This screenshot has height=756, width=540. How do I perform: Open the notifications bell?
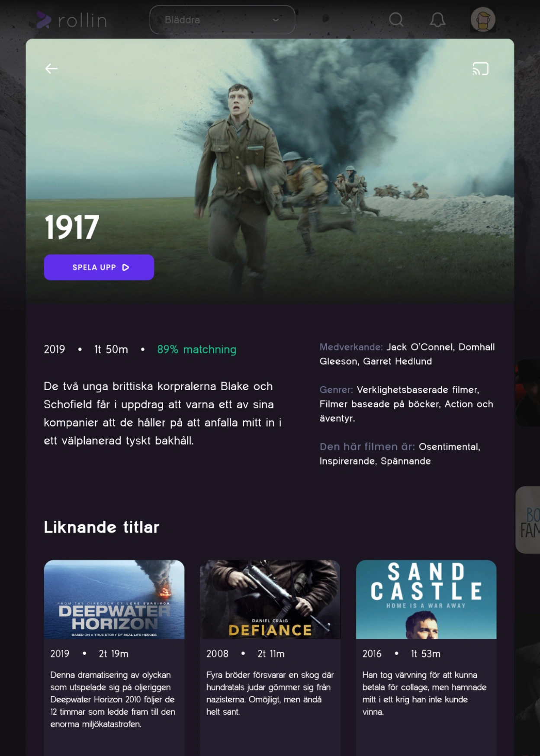pos(437,19)
